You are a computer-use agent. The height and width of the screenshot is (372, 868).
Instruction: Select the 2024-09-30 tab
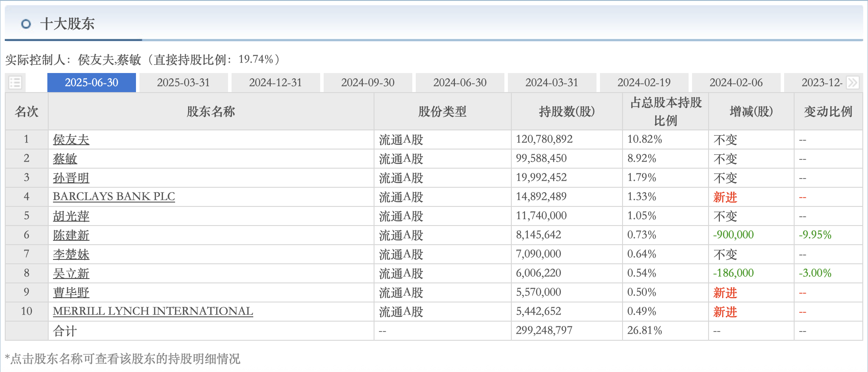[x=368, y=83]
